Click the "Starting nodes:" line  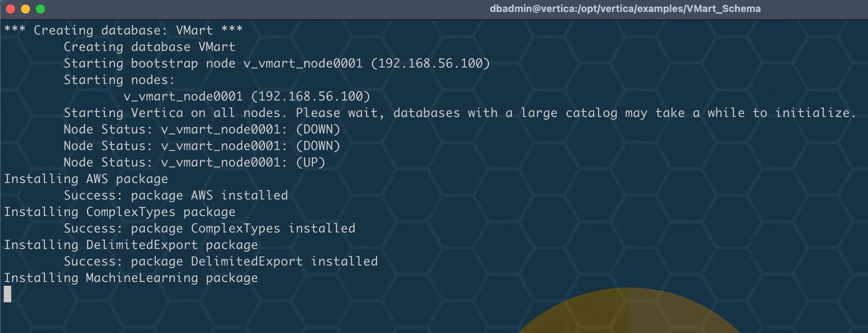pyautogui.click(x=119, y=80)
